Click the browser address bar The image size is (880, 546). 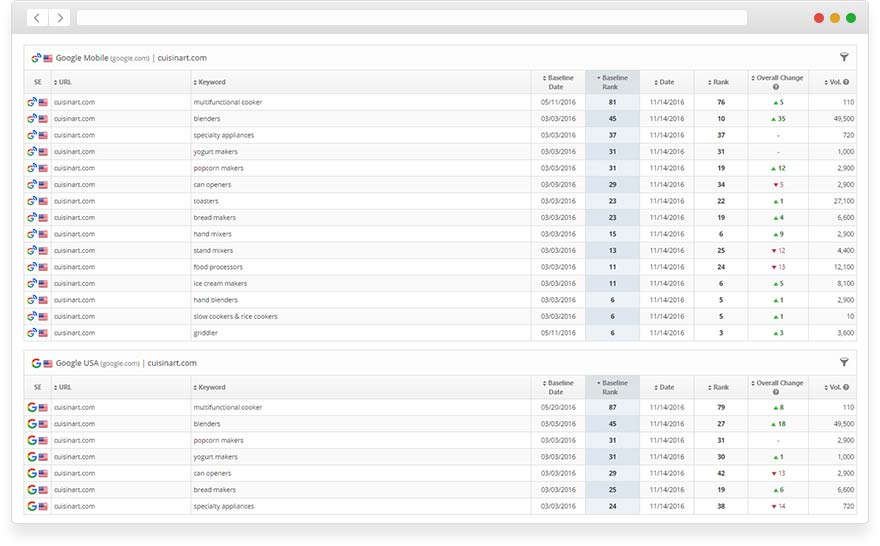point(411,18)
